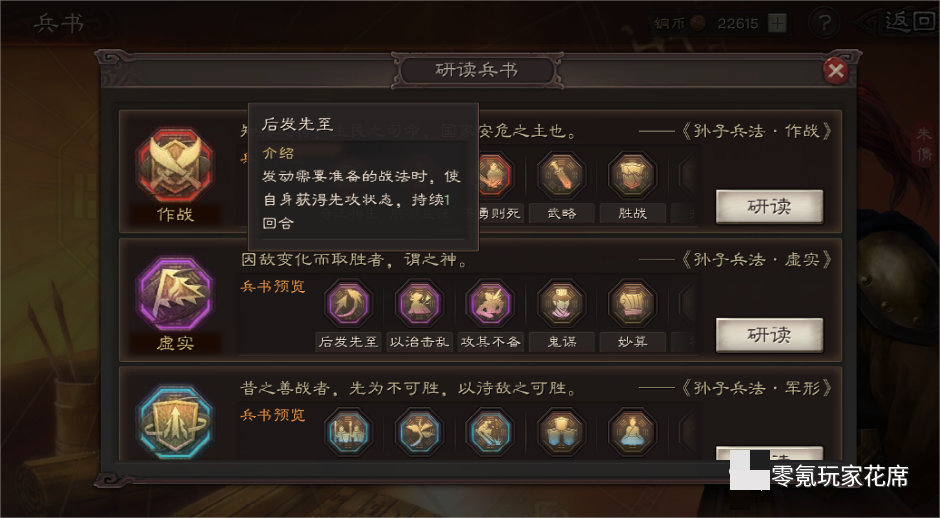Click the 作战 war book emblem
940x518 pixels.
pyautogui.click(x=174, y=166)
